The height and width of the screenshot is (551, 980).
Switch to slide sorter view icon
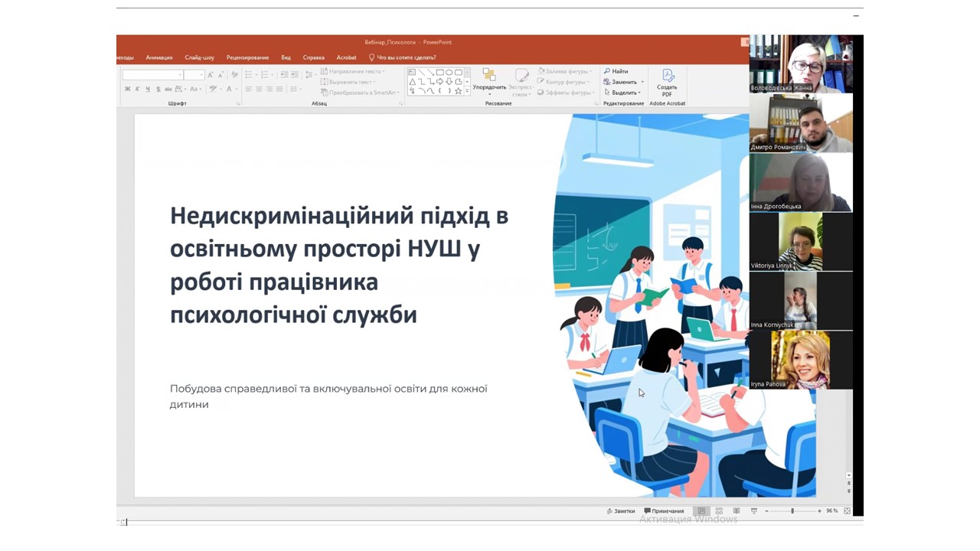click(719, 511)
